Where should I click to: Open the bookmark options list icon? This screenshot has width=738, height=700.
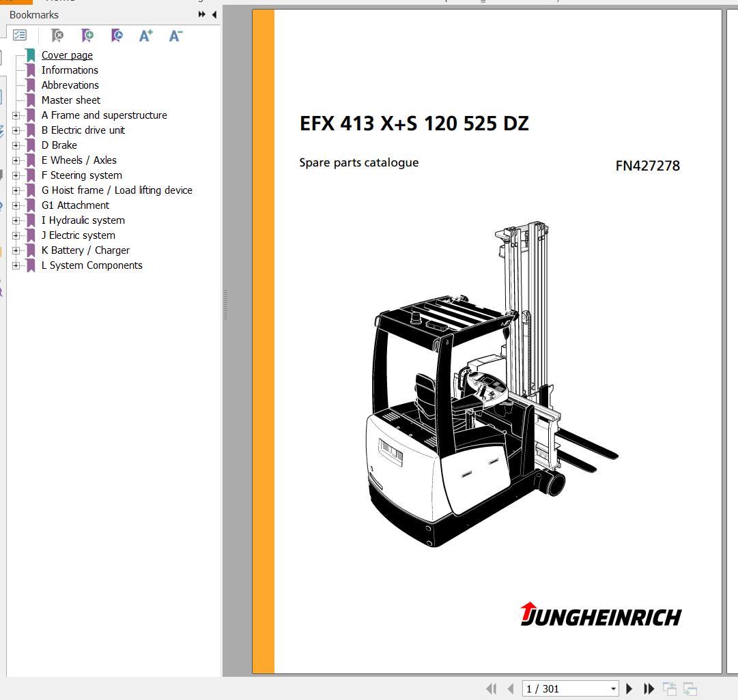coord(20,35)
